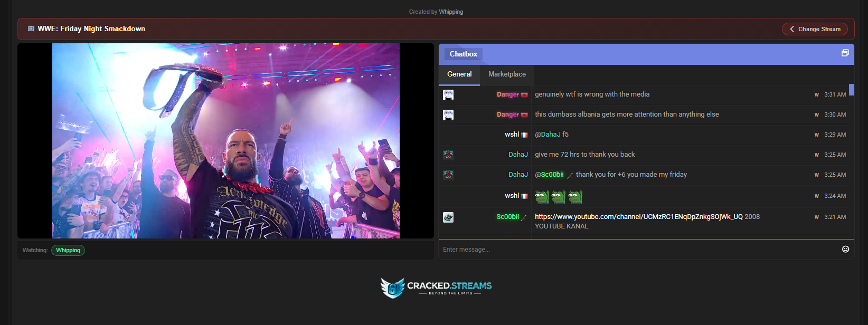This screenshot has height=325, width=868.
Task: Click the Whipping badge next to Watching
Action: click(68, 250)
